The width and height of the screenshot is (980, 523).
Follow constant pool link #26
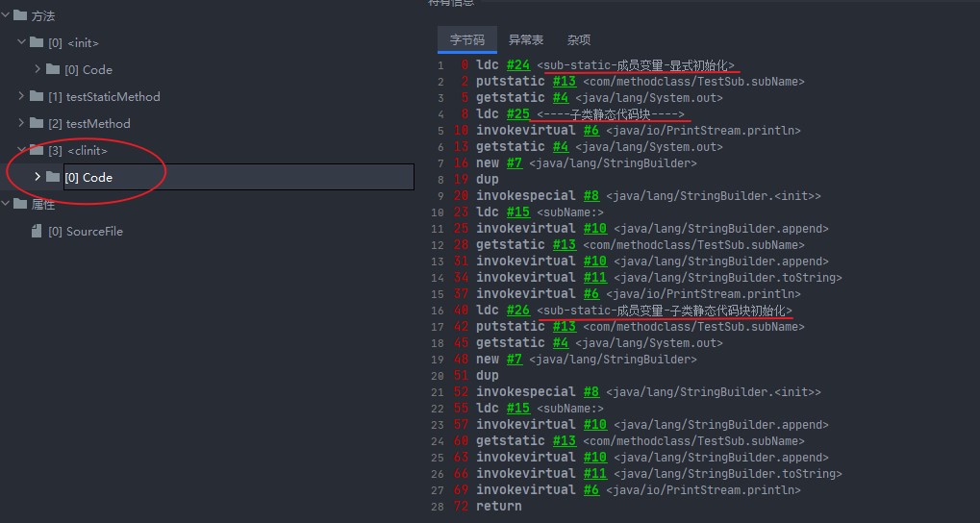518,310
